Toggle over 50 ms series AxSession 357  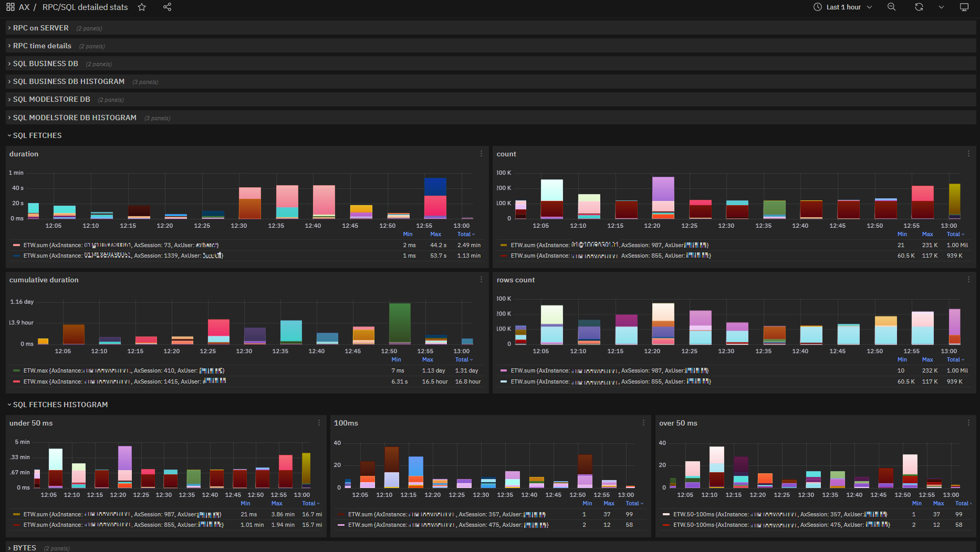coord(780,514)
